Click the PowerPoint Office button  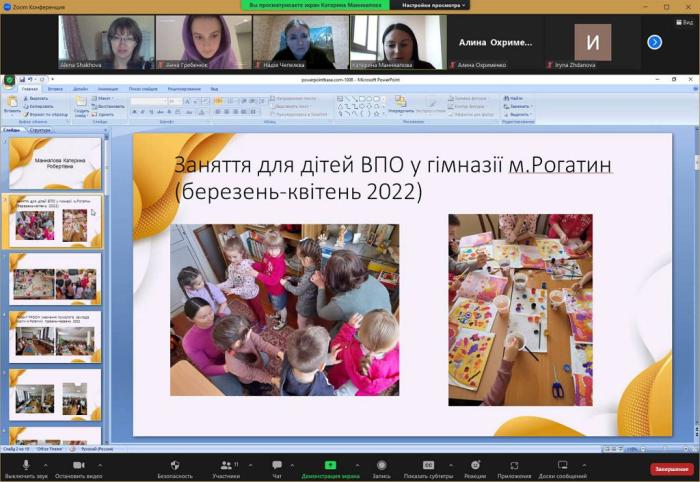[8, 81]
